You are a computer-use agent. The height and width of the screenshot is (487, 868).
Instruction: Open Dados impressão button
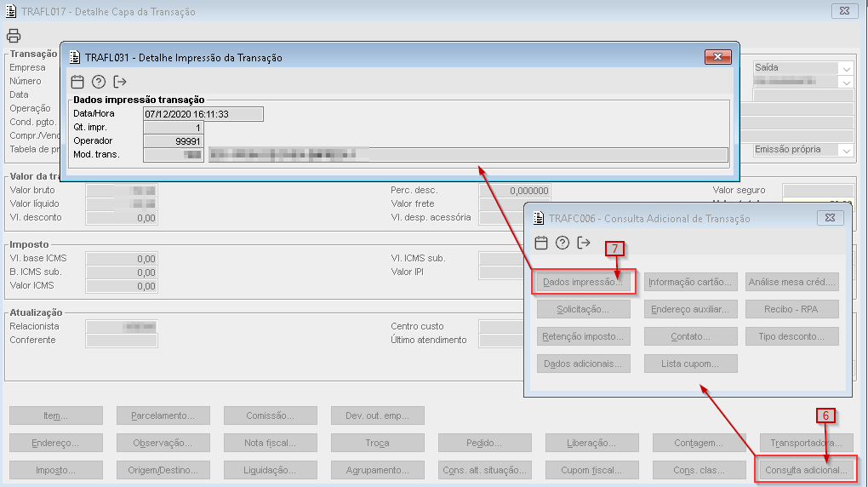tap(584, 282)
